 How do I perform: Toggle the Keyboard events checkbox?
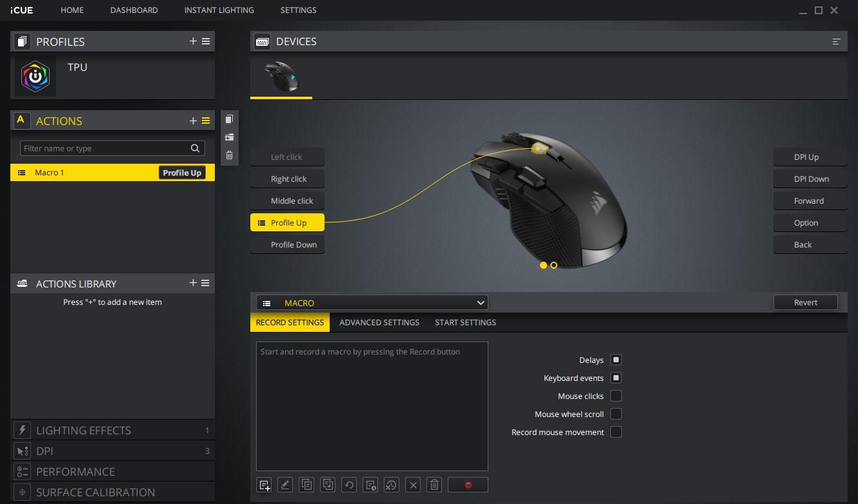tap(616, 378)
